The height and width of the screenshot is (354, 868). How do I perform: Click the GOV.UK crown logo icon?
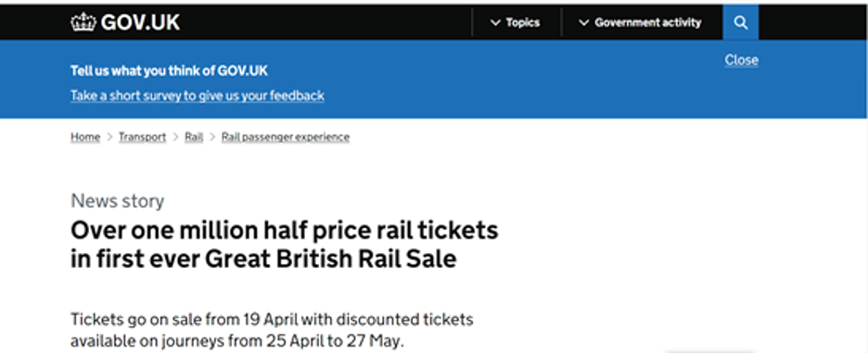click(83, 22)
